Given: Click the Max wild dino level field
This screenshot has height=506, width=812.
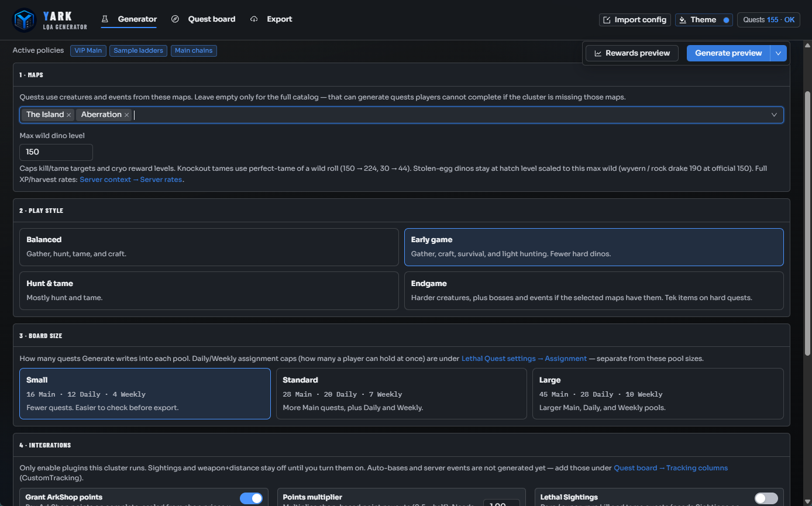Looking at the screenshot, I should pyautogui.click(x=56, y=152).
